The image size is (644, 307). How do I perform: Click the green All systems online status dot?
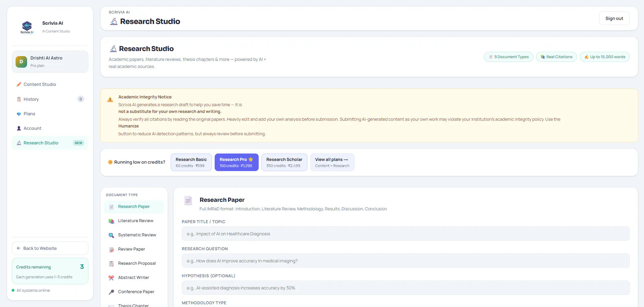pyautogui.click(x=13, y=290)
